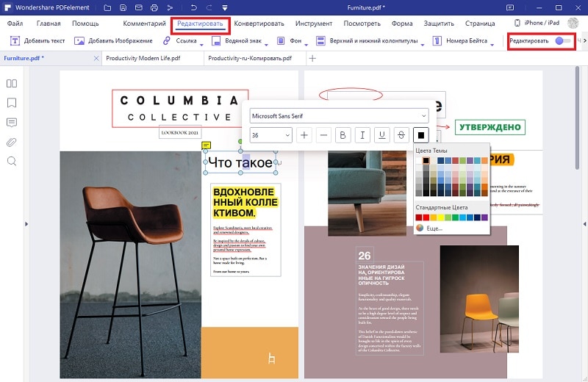Toggle the Редактировать edit mode switch
This screenshot has height=382, width=588.
(x=563, y=40)
